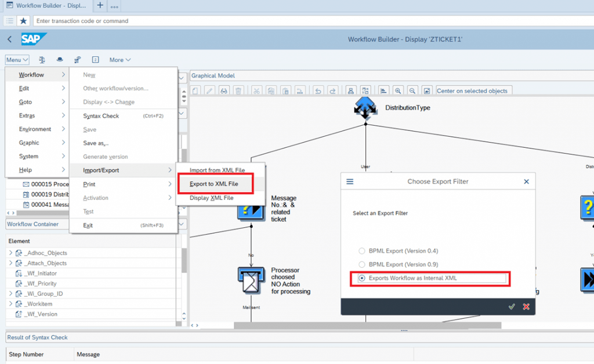Go back using the arrow beside the SAP logo
The image size is (594, 364).
click(9, 39)
